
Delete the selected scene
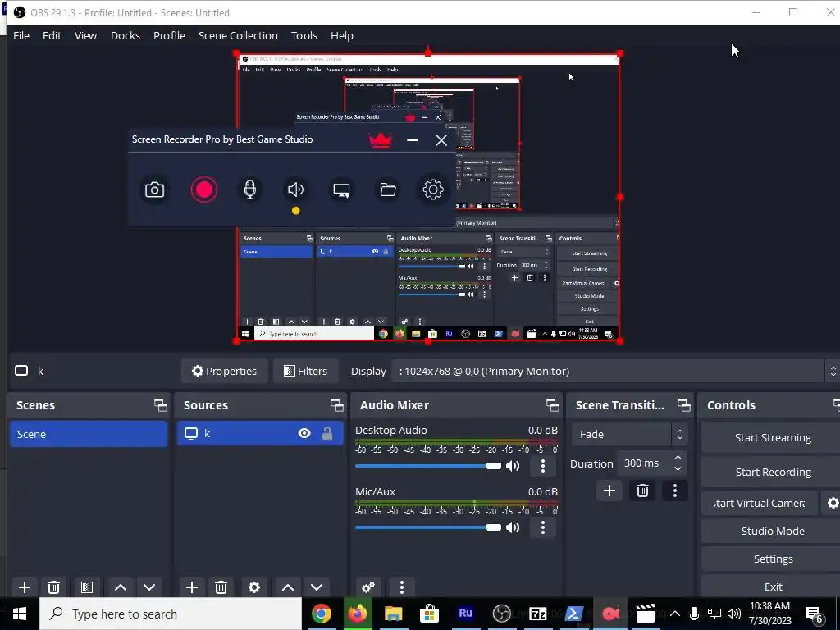click(53, 587)
